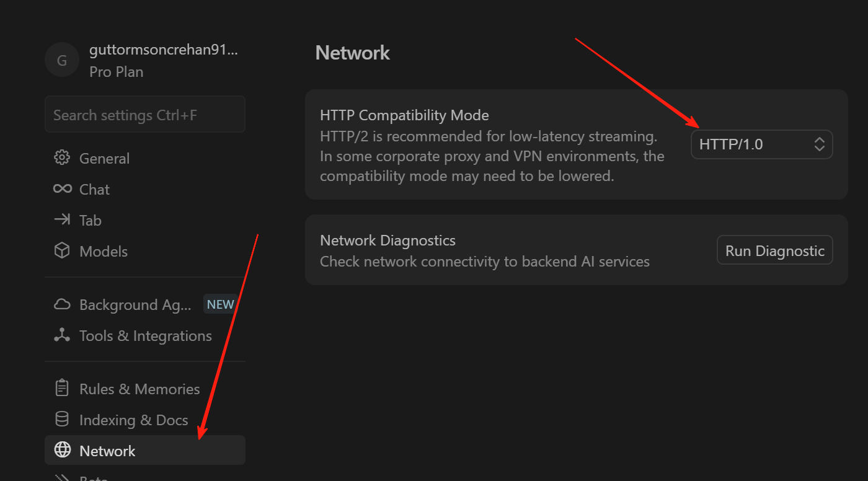The height and width of the screenshot is (481, 868).
Task: Click the NEW badge beside Background Agents
Action: (x=220, y=304)
